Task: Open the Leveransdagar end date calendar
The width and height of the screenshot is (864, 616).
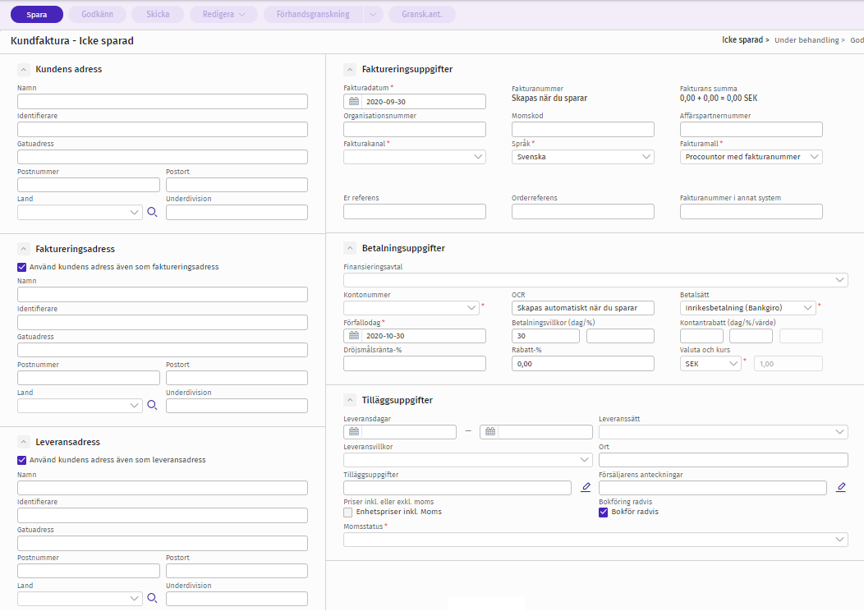Action: (489, 431)
